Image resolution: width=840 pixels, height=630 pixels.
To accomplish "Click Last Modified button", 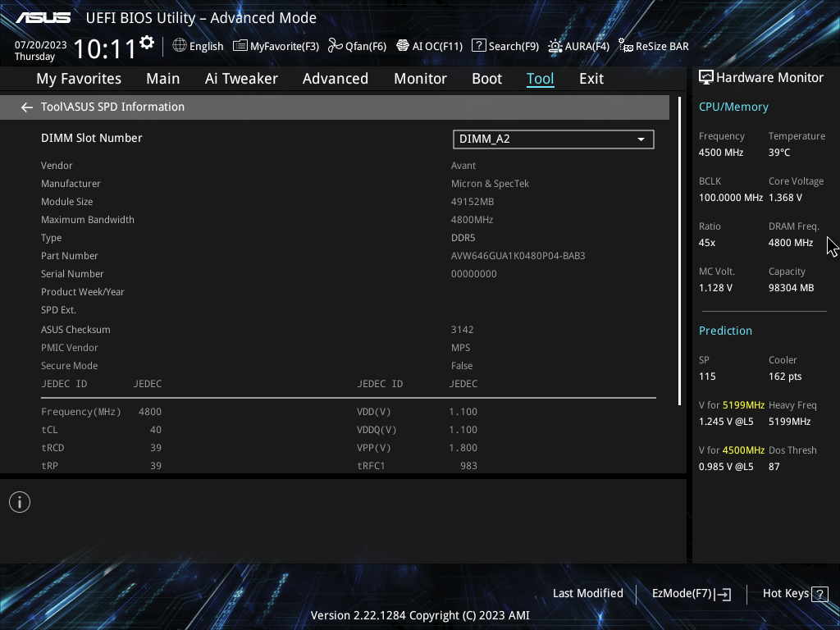I will point(587,594).
